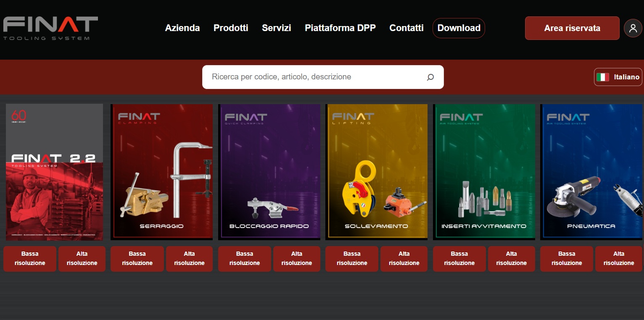Download Pneumatica catalog in Bassa risoluzione

[567, 259]
